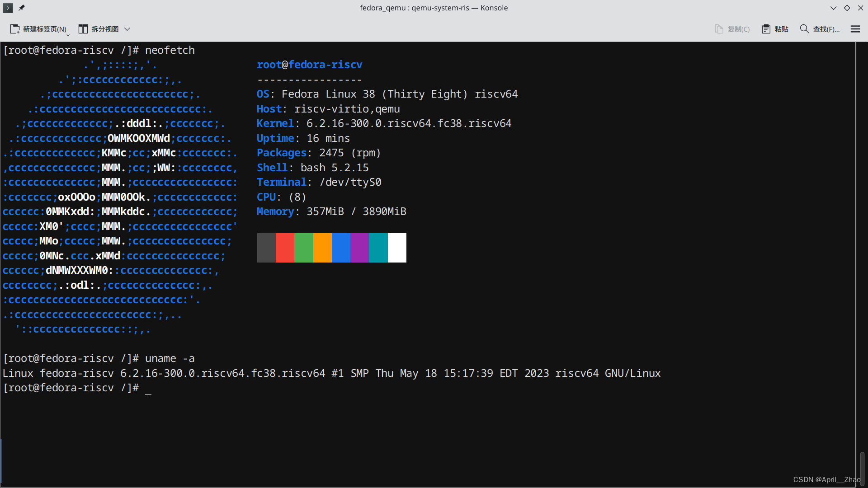This screenshot has width=868, height=488.
Task: Click the red color block
Action: click(x=285, y=248)
